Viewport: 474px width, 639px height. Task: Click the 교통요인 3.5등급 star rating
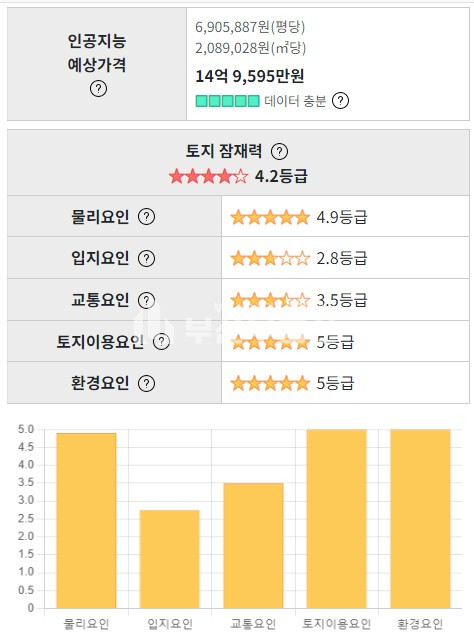point(270,301)
